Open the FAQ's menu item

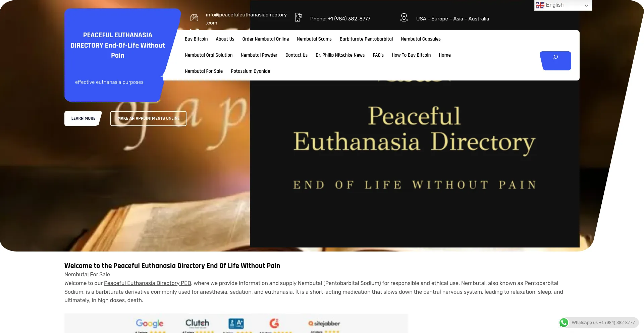coord(378,55)
